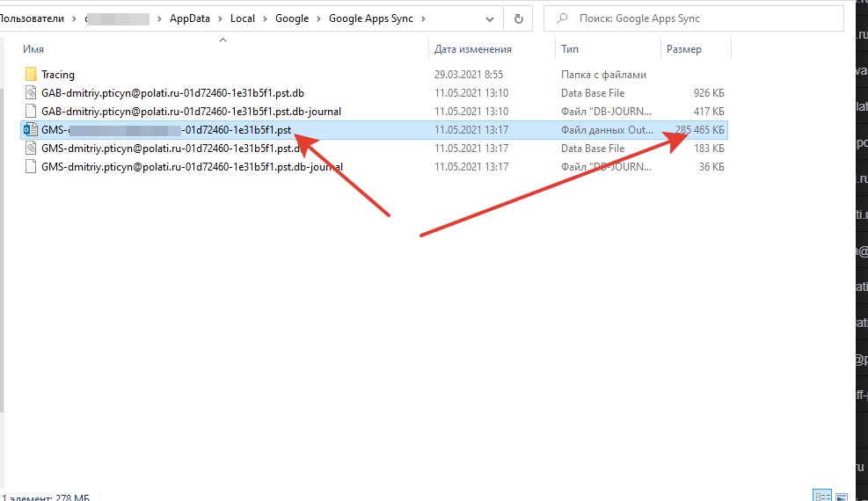Open the Tracing folder icon
Screen dimensions: 868x501
point(31,74)
